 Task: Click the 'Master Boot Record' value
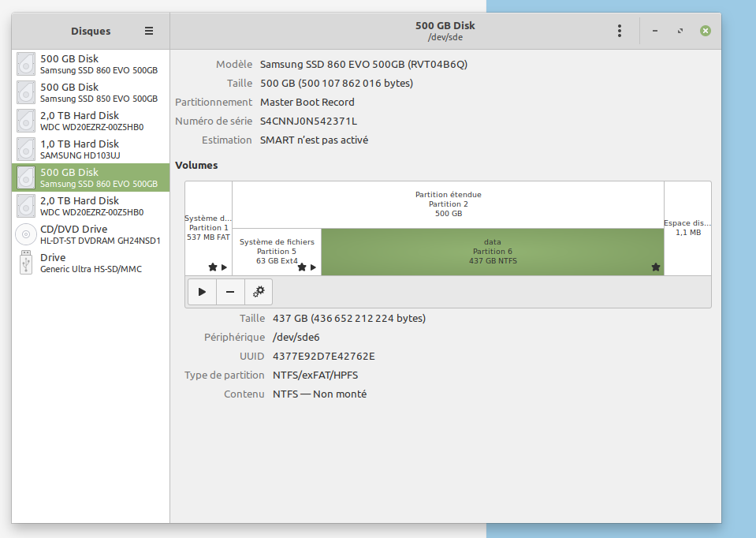(307, 103)
